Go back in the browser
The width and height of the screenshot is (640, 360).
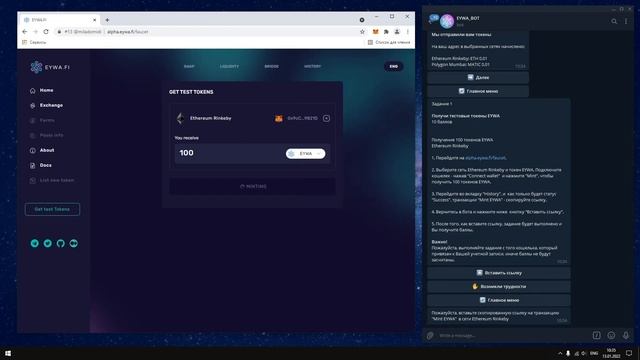coord(24,31)
